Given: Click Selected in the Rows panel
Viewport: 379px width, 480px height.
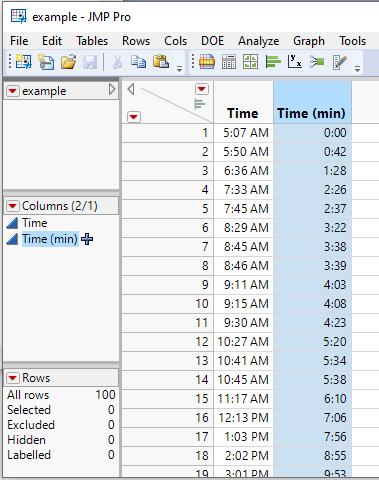Looking at the screenshot, I should coord(29,410).
